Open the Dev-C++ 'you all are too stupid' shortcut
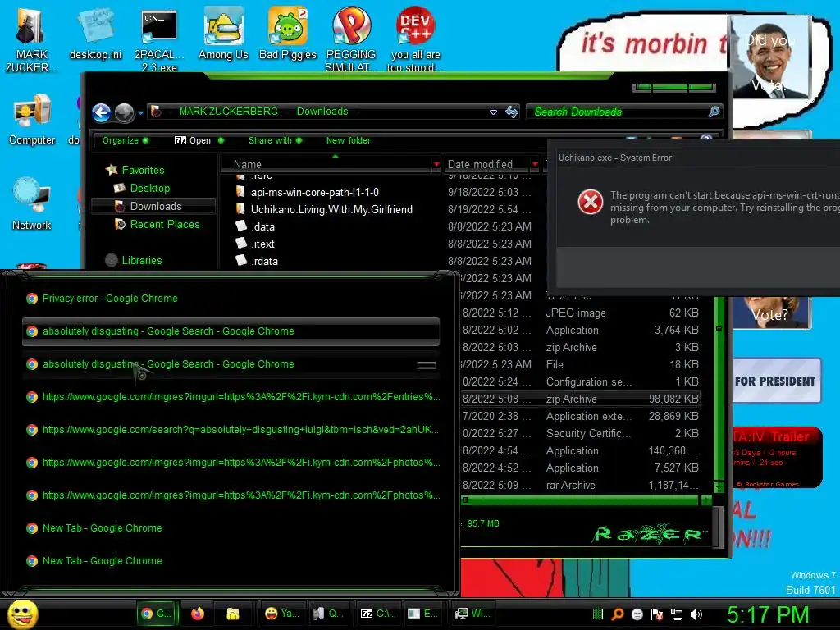The width and height of the screenshot is (840, 630). point(415,39)
